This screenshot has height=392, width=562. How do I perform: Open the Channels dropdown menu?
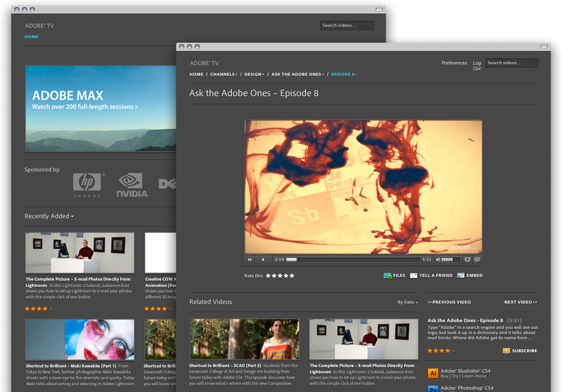[223, 74]
